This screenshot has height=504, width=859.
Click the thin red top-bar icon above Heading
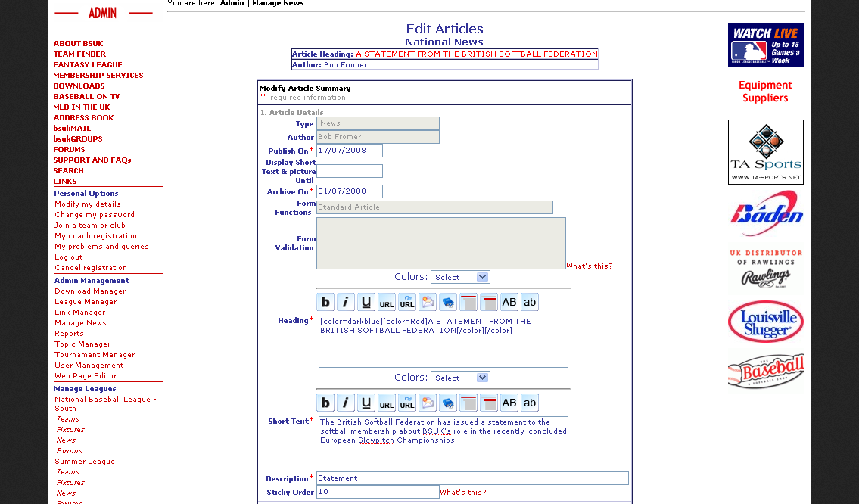(468, 302)
